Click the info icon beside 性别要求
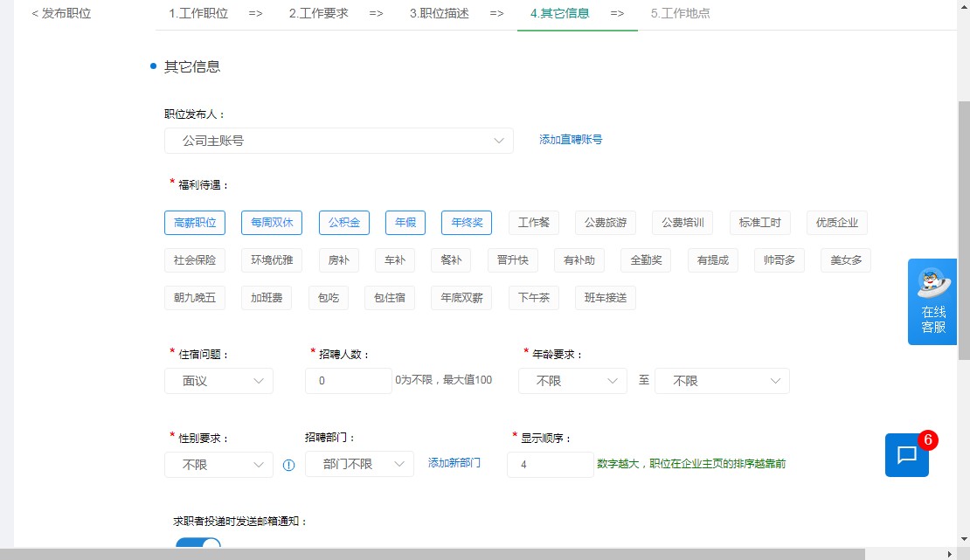Image resolution: width=970 pixels, height=560 pixels. pos(288,465)
